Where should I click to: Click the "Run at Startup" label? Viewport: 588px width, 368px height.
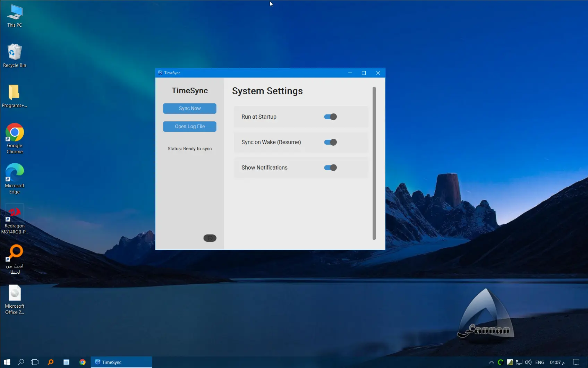pyautogui.click(x=259, y=117)
